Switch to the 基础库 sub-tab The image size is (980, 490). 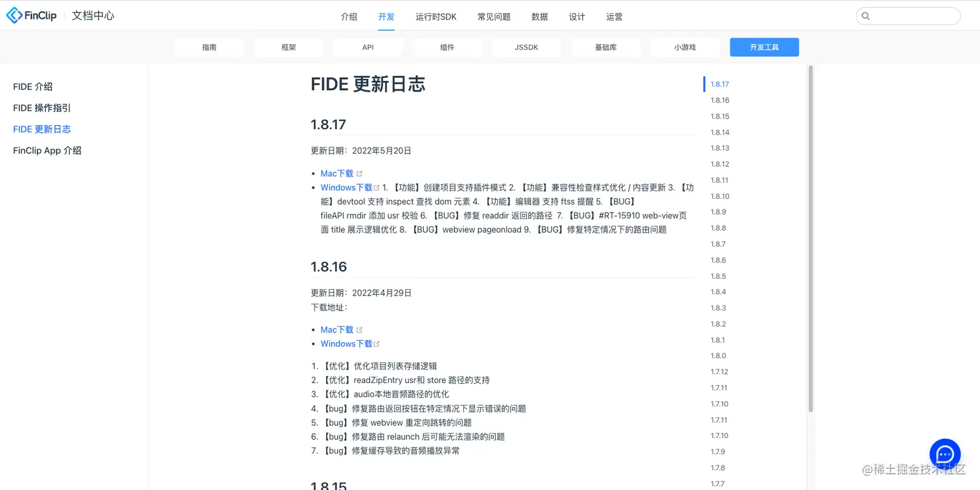click(x=605, y=47)
